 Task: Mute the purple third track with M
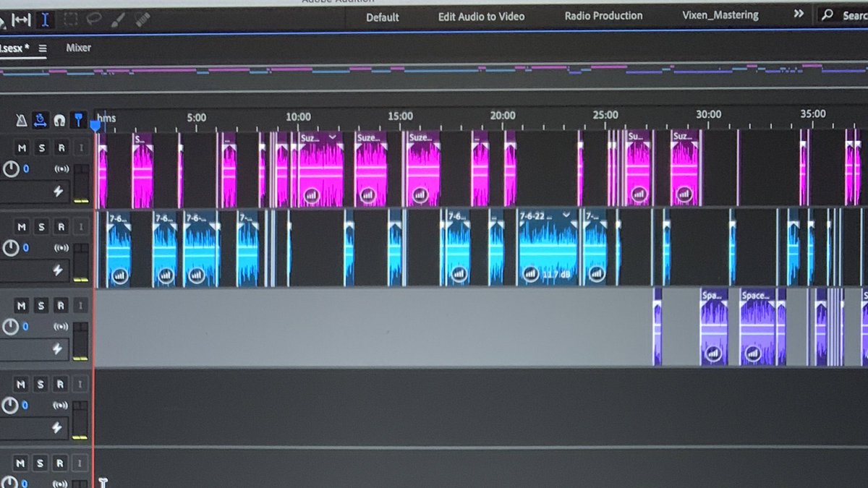(22, 306)
